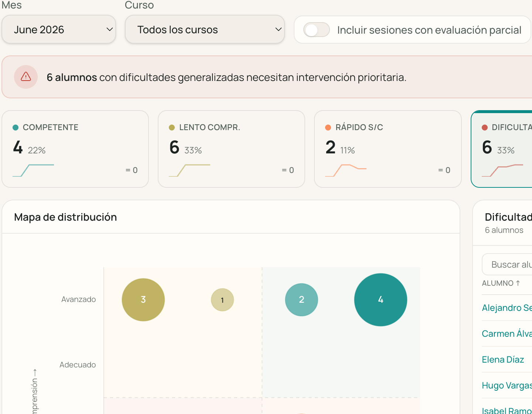The image size is (532, 414).
Task: Click the dark teal bubble labeled 4
Action: tap(381, 300)
